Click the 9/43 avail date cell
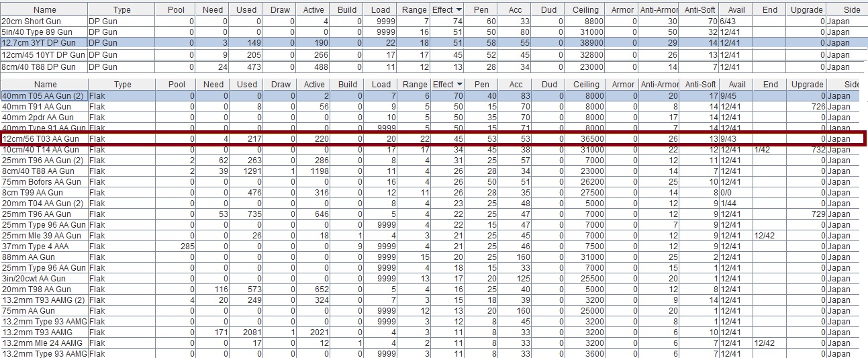The height and width of the screenshot is (358, 868). (x=737, y=139)
